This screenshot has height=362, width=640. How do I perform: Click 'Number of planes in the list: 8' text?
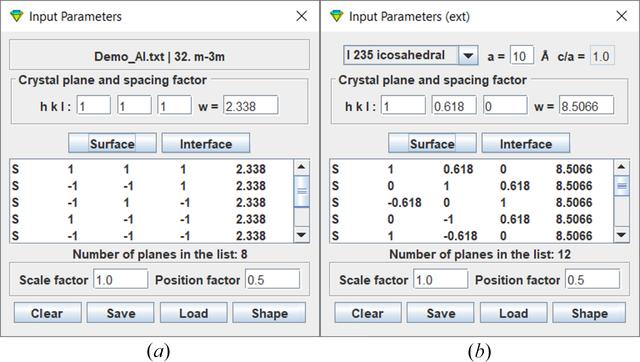click(x=160, y=254)
